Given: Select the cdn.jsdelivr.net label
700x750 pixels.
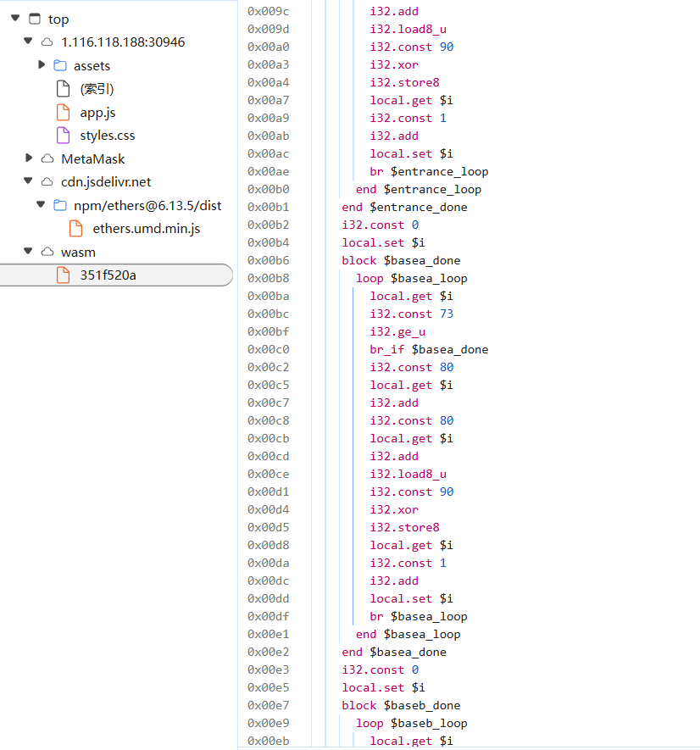Looking at the screenshot, I should pos(106,181).
